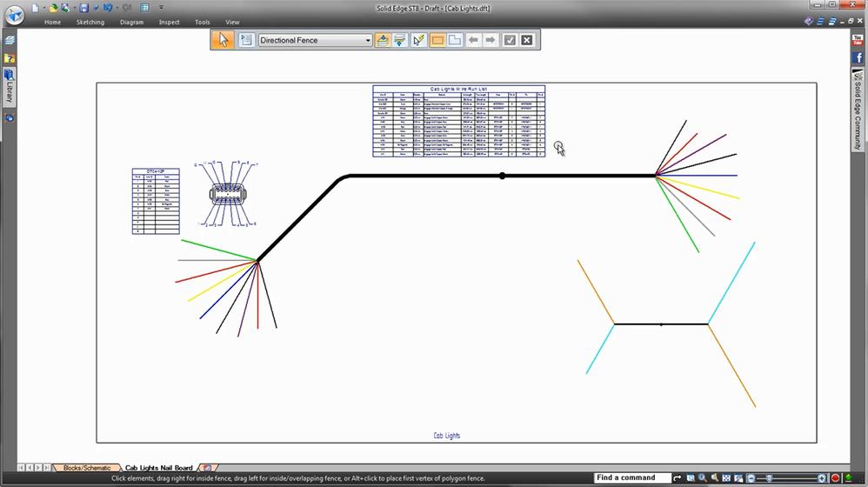Click the zoom slider track
The width and height of the screenshot is (868, 487).
pyautogui.click(x=786, y=477)
